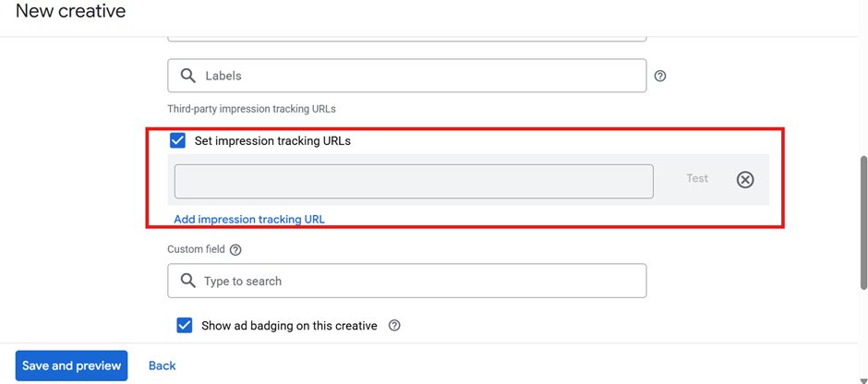This screenshot has height=384, width=868.
Task: Open help for the Labels field
Action: (x=660, y=77)
